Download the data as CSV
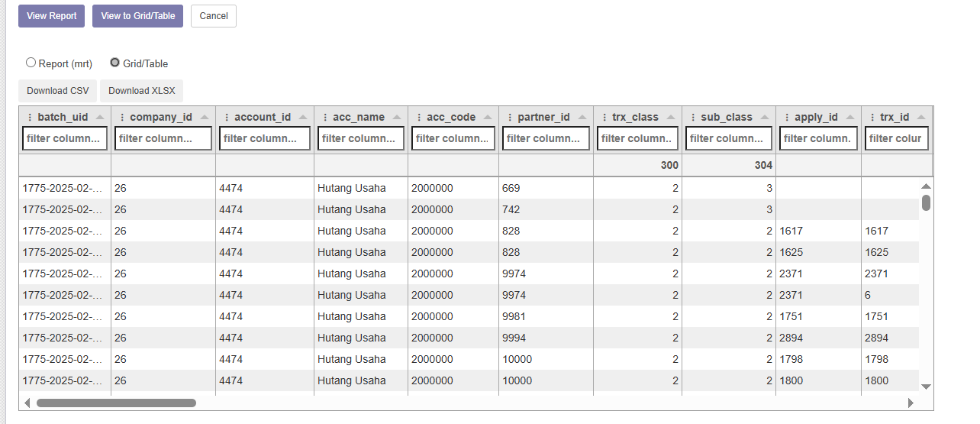 [58, 91]
